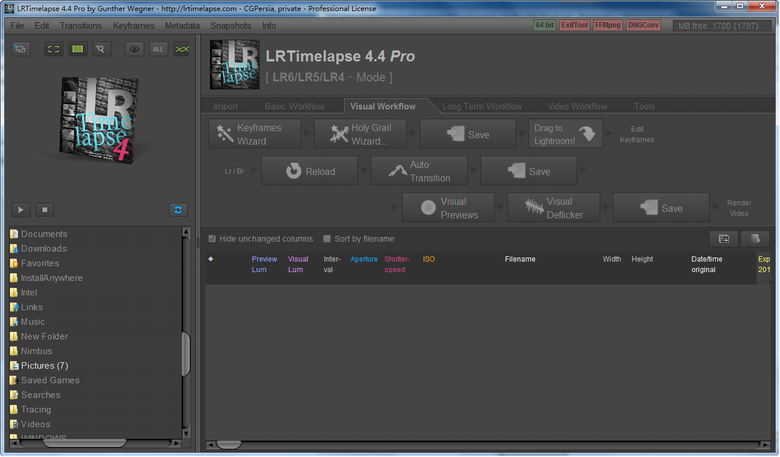Stop the preview playback
The image size is (780, 457).
click(44, 209)
